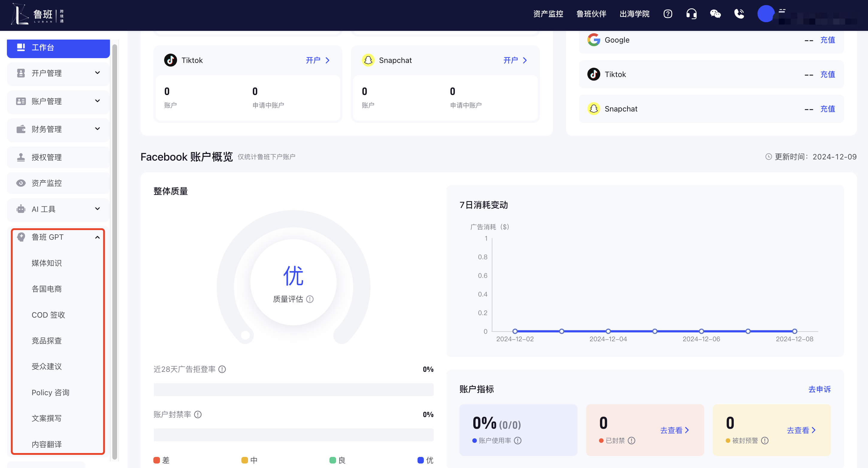This screenshot has height=468, width=868.
Task: Click info icon beside 近28天广告拒登率
Action: tap(222, 369)
